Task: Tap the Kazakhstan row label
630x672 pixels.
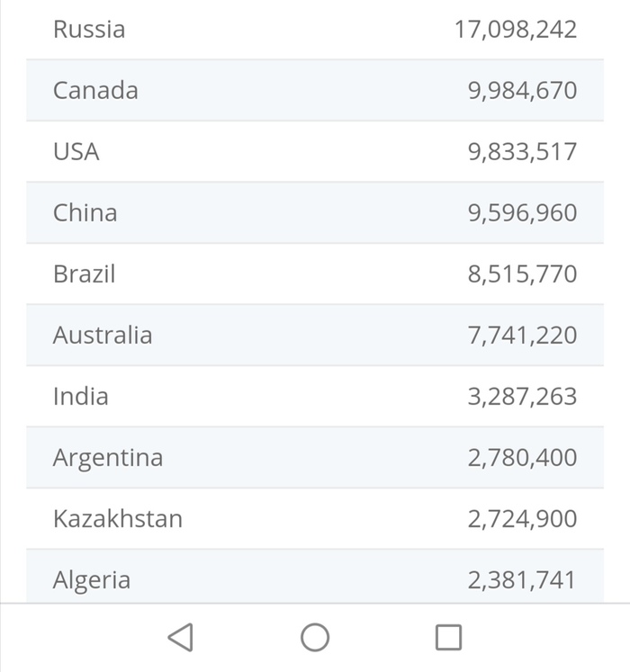Action: coord(118,519)
